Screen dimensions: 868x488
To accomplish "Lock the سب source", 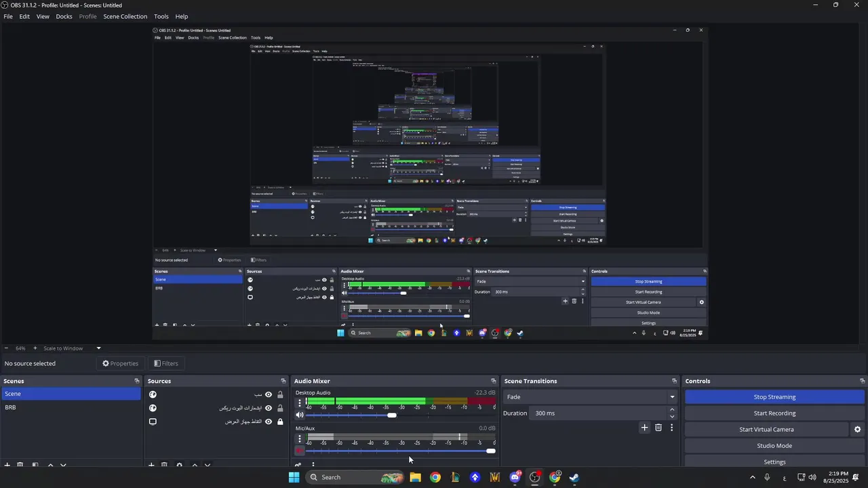I will tap(280, 394).
